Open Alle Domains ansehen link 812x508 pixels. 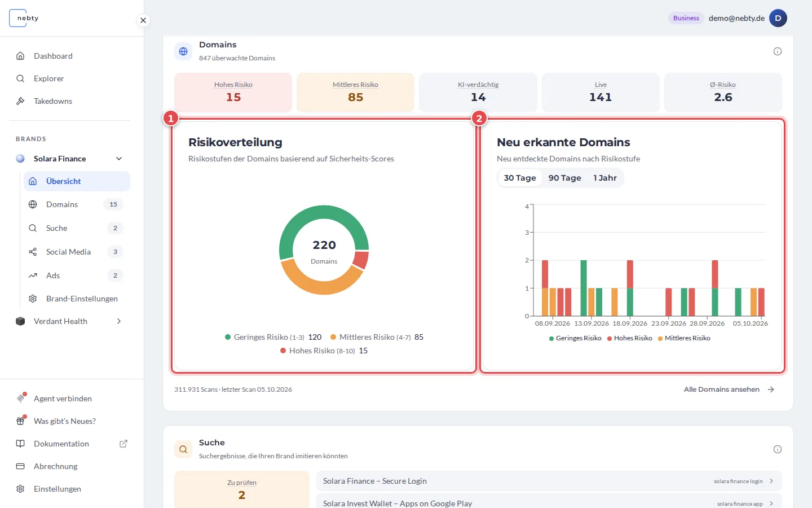[729, 389]
